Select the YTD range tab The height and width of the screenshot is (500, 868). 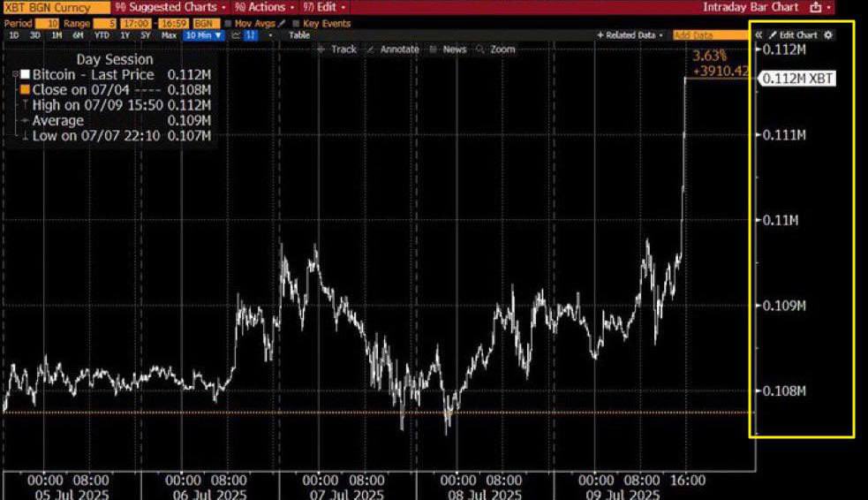point(102,34)
